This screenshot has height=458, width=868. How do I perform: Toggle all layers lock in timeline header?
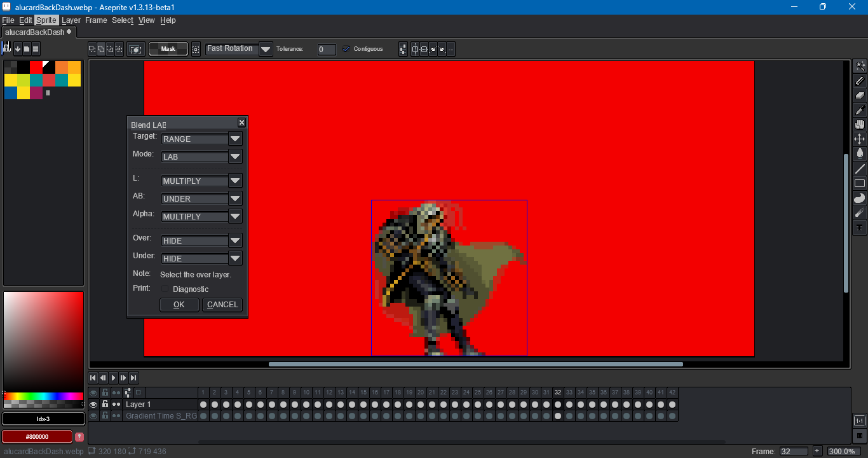click(105, 392)
